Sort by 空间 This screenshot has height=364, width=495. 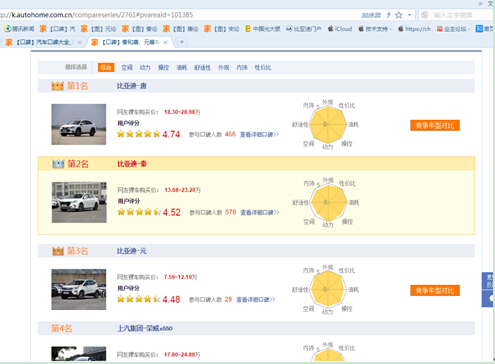click(x=127, y=68)
